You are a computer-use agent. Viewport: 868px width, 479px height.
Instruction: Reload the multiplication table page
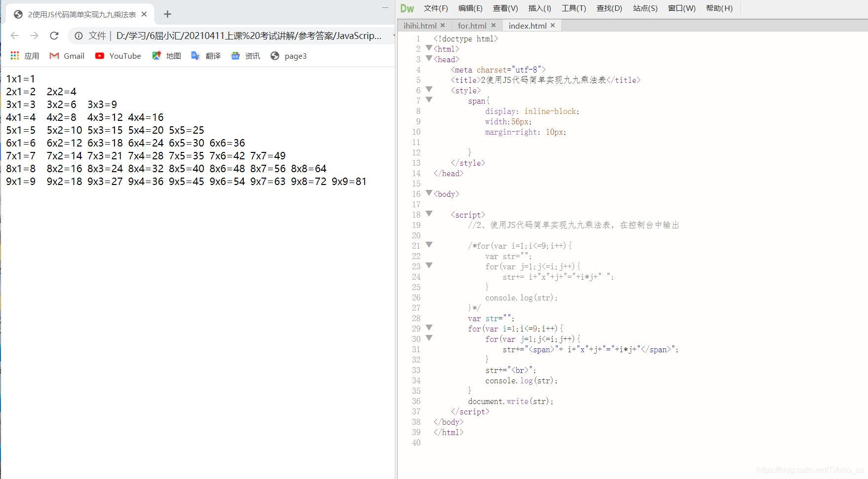click(54, 35)
